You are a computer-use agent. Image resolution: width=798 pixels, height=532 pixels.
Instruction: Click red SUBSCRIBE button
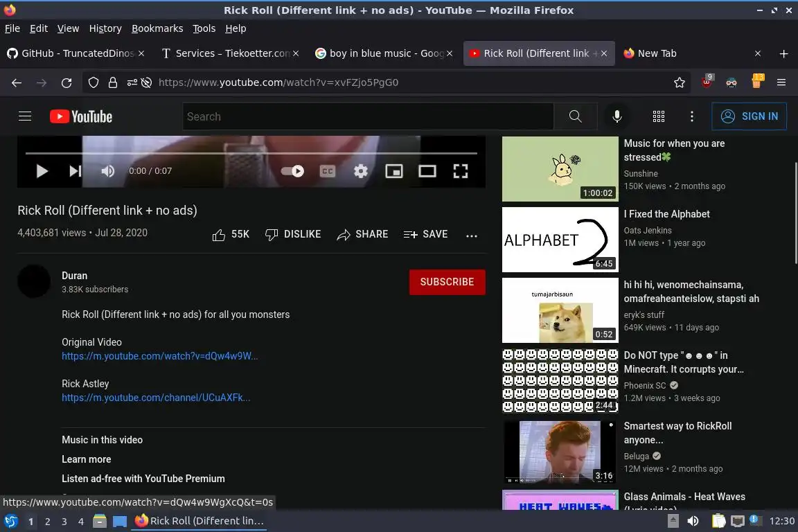coord(447,282)
